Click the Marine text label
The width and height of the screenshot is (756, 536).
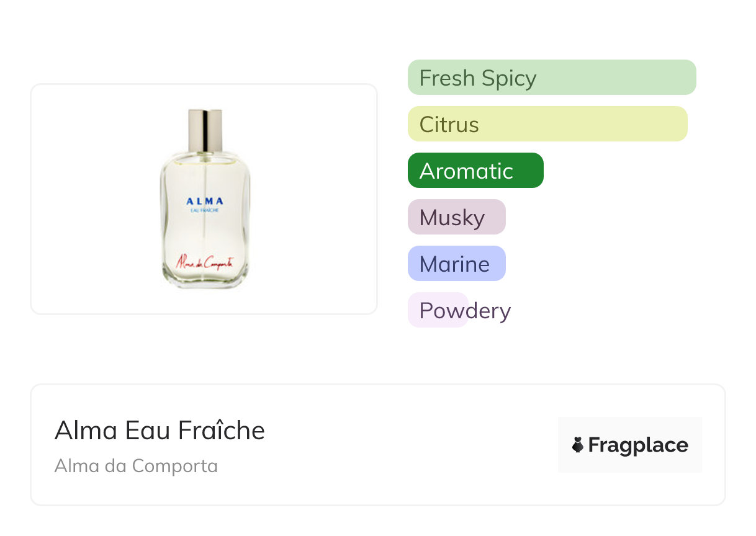pyautogui.click(x=454, y=264)
